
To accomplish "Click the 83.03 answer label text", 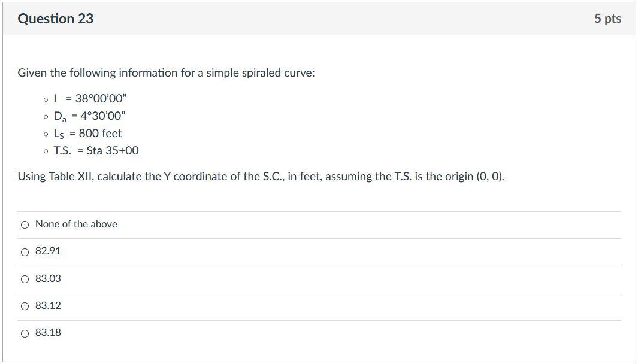I will click(48, 278).
